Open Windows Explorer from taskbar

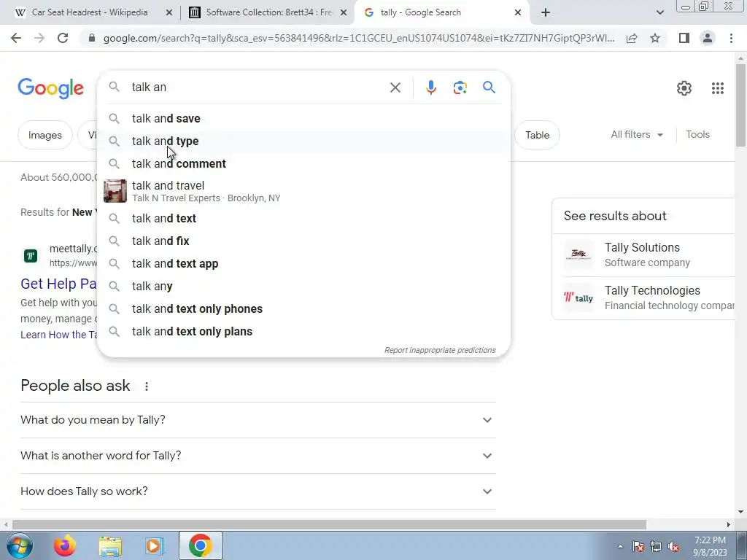point(110,545)
